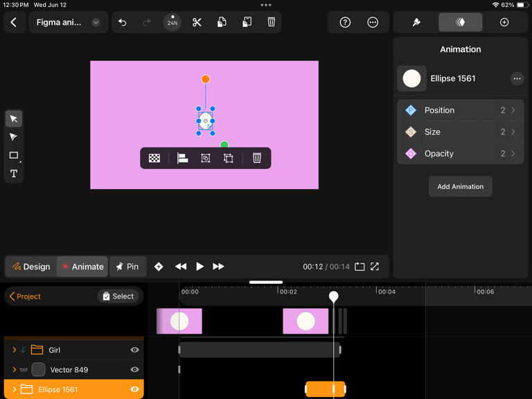Delete selection using top toolbar trash
Image resolution: width=532 pixels, height=399 pixels.
point(271,22)
